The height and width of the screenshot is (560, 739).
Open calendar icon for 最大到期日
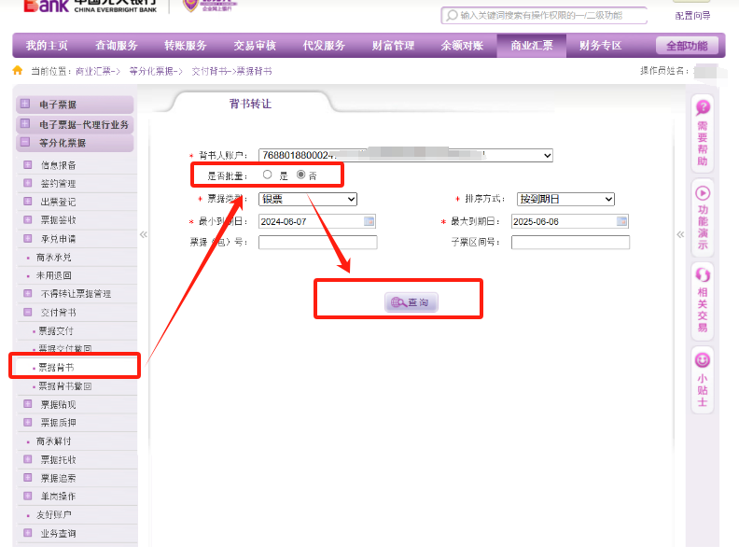[x=621, y=221]
